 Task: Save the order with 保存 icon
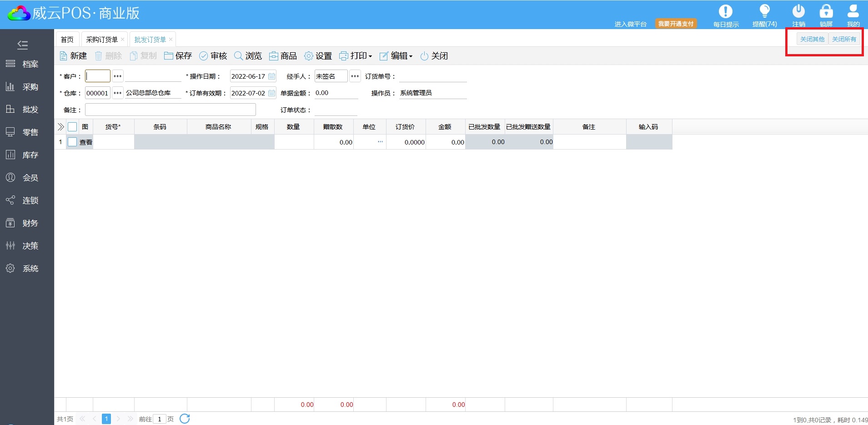pyautogui.click(x=169, y=56)
